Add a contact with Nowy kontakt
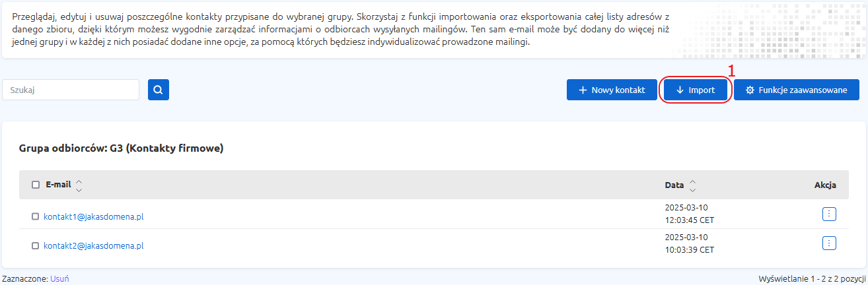Screen dimensions: 868x285 pyautogui.click(x=612, y=90)
